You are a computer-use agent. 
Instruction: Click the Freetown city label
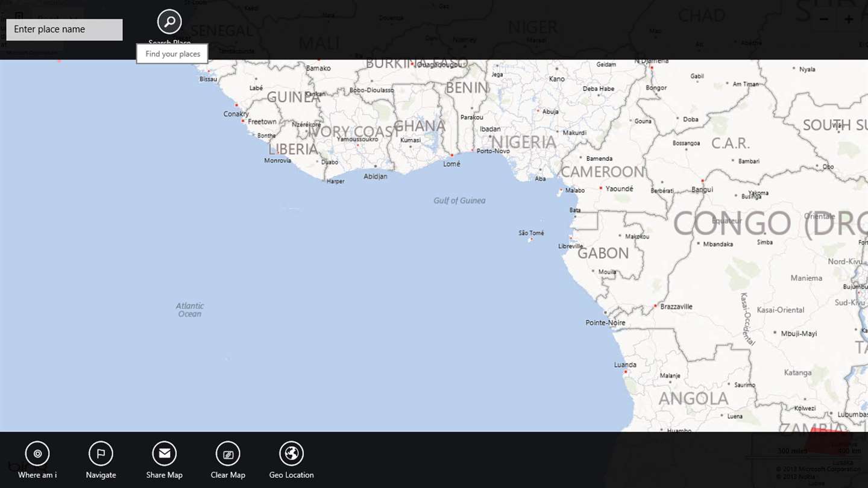coord(262,122)
